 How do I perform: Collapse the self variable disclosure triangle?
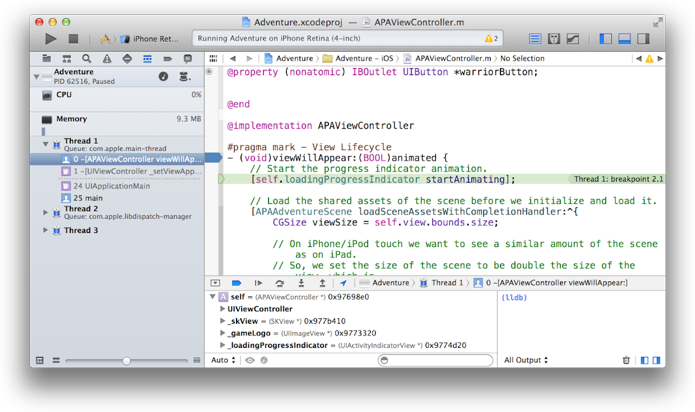coord(212,296)
